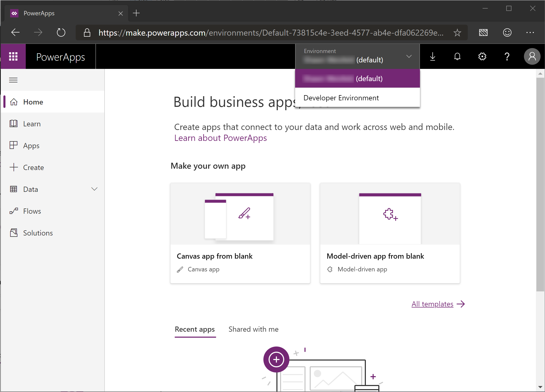This screenshot has width=545, height=392.
Task: Select Create in the sidebar
Action: pyautogui.click(x=33, y=167)
